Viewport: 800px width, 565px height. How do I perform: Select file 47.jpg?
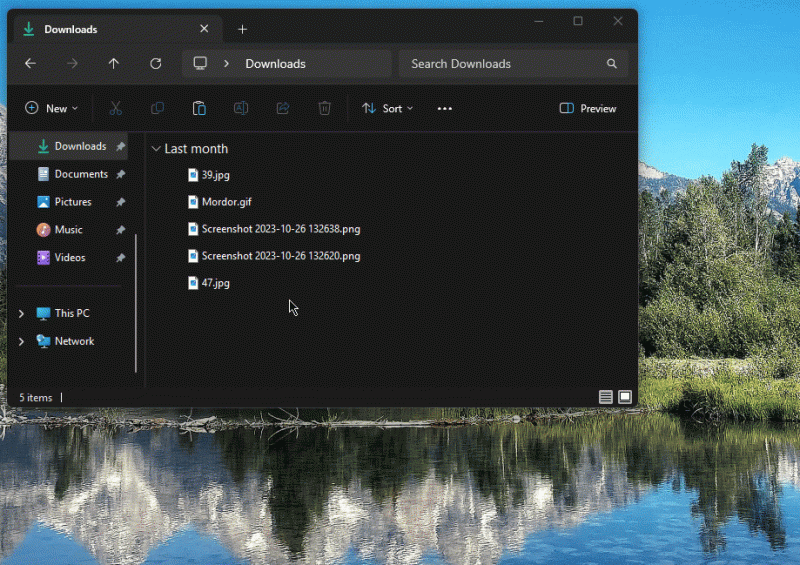pyautogui.click(x=209, y=283)
